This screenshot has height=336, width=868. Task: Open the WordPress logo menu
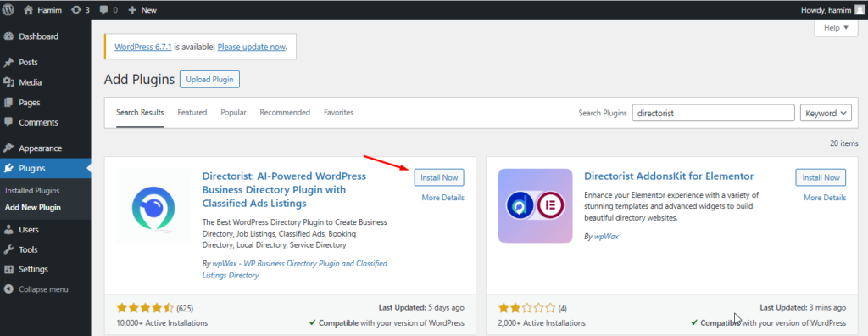click(x=8, y=9)
